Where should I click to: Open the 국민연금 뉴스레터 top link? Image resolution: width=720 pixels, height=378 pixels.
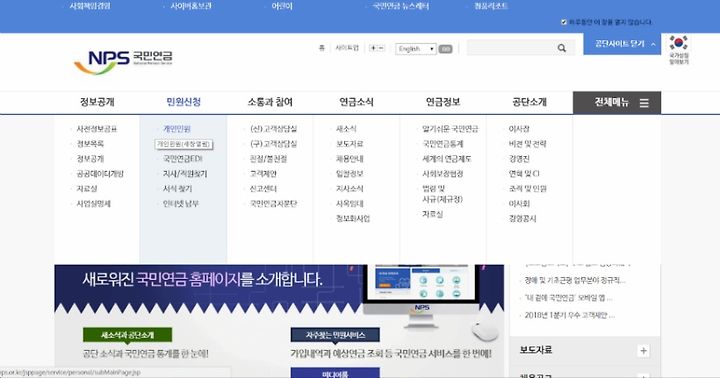tap(400, 6)
